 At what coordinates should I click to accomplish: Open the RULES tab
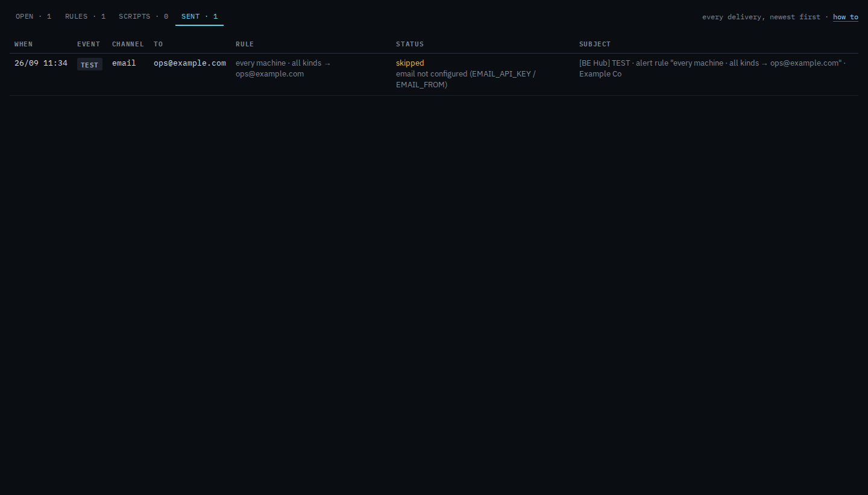(86, 17)
